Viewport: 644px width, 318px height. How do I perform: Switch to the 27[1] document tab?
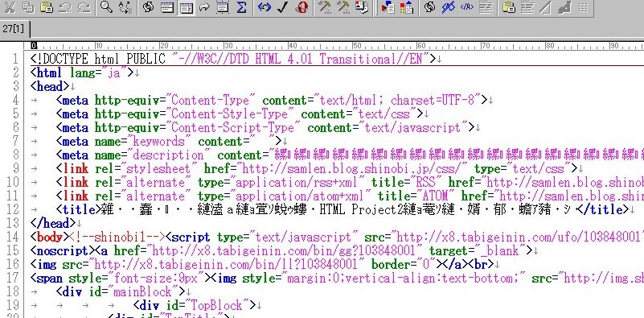click(14, 29)
